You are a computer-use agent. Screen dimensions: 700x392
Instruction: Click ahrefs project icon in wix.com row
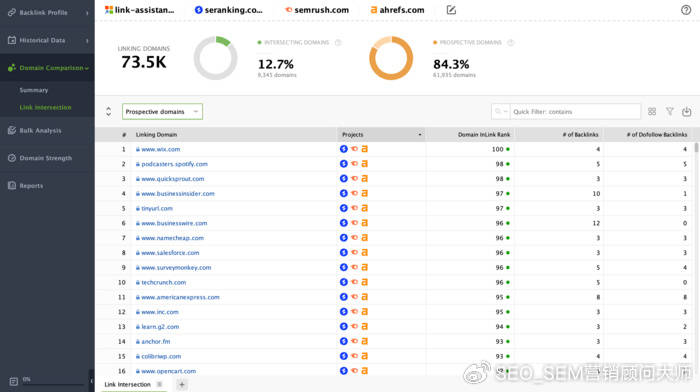tap(365, 149)
